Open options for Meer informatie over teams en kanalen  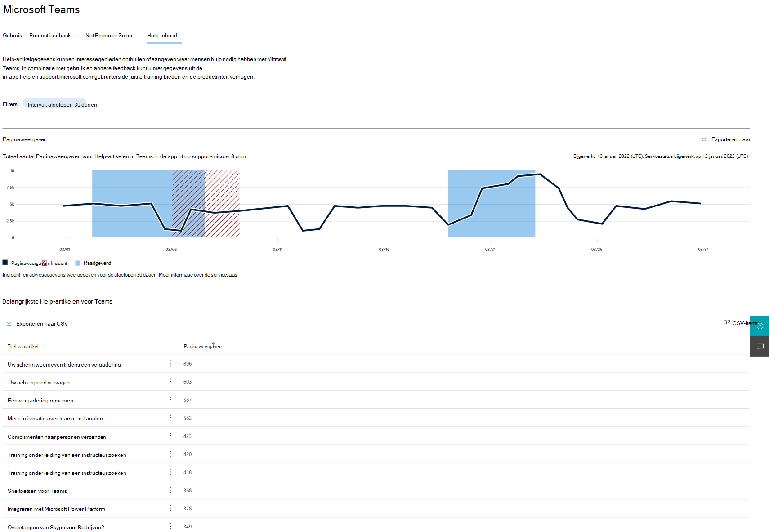coord(171,418)
